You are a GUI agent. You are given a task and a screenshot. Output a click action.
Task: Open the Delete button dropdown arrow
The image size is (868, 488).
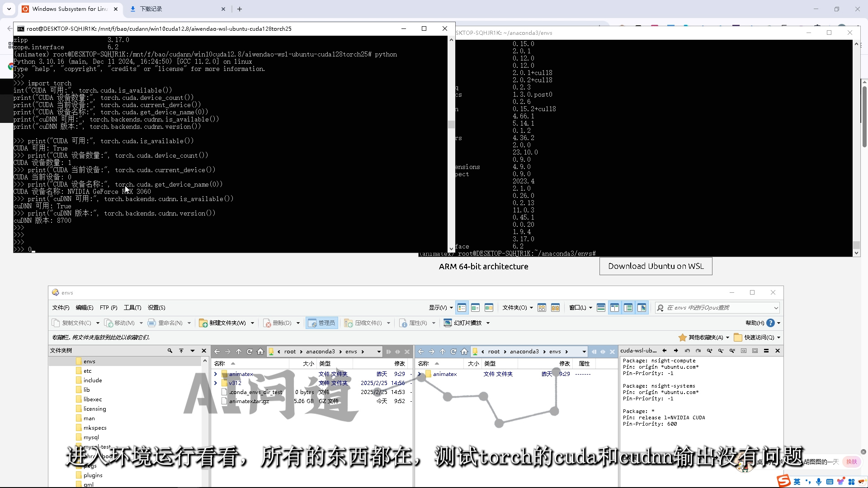pyautogui.click(x=298, y=323)
